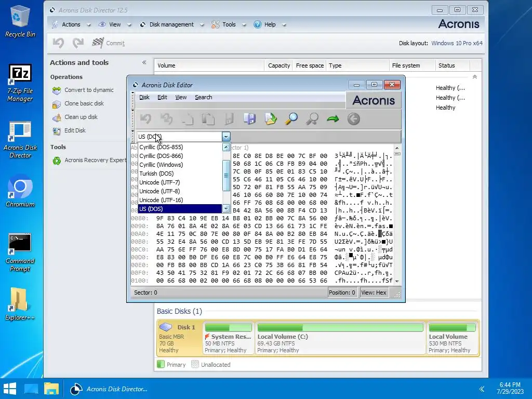The width and height of the screenshot is (532, 399).
Task: Open Chromium desktop shortcut
Action: point(20,191)
